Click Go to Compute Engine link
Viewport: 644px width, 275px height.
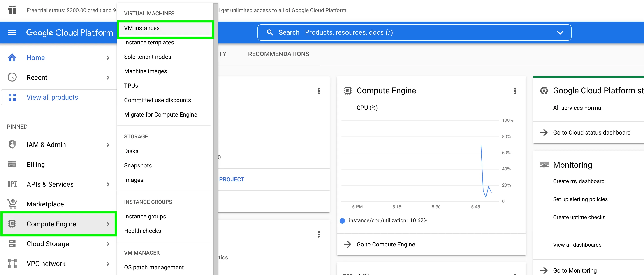point(386,244)
